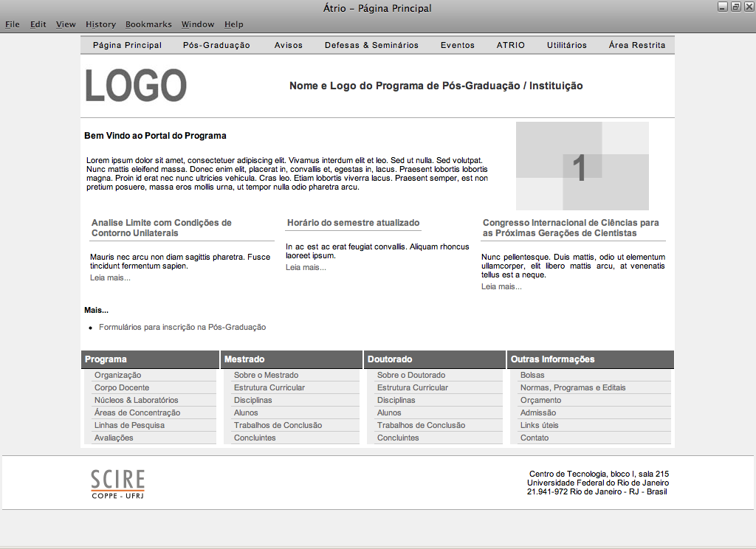Select Utilitários in the navigation bar
The height and width of the screenshot is (549, 756).
coord(566,45)
